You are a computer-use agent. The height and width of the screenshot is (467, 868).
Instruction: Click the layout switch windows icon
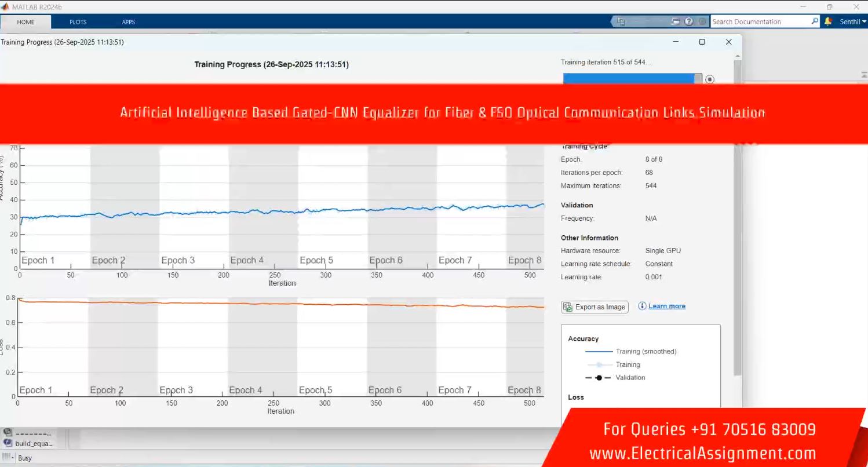coord(675,21)
